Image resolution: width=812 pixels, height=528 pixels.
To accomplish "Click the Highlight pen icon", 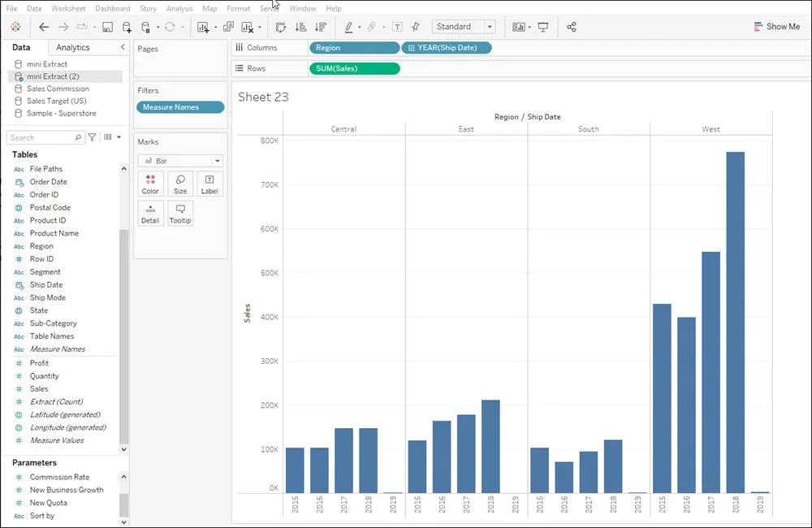I will tap(348, 27).
